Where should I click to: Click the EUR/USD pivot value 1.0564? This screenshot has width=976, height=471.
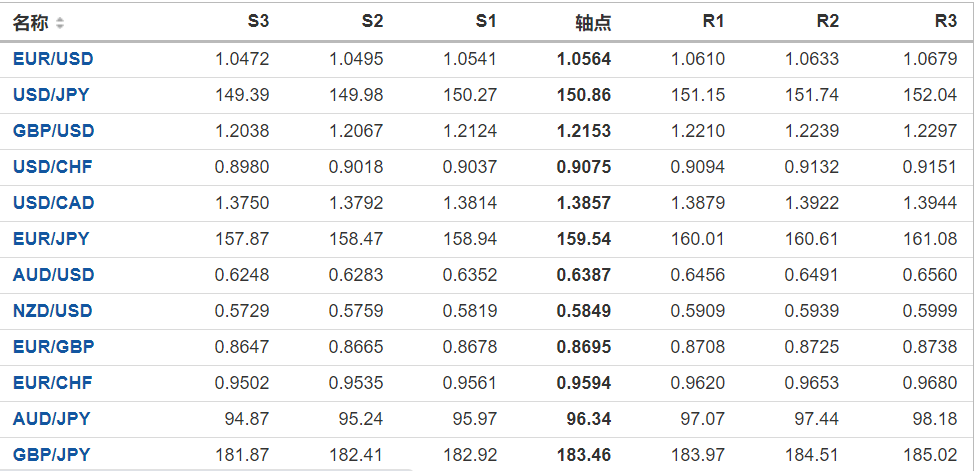point(584,59)
